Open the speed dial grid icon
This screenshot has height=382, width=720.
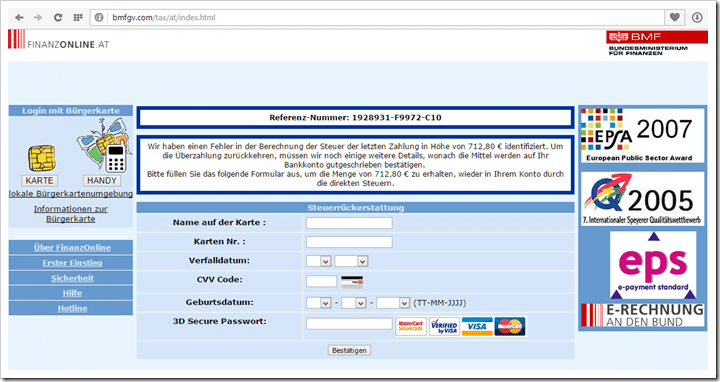tap(78, 17)
